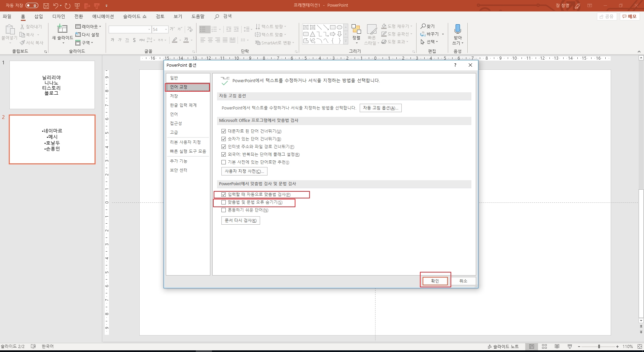644x352 pixels.
Task: Open the File (파일) tab
Action: click(x=7, y=17)
